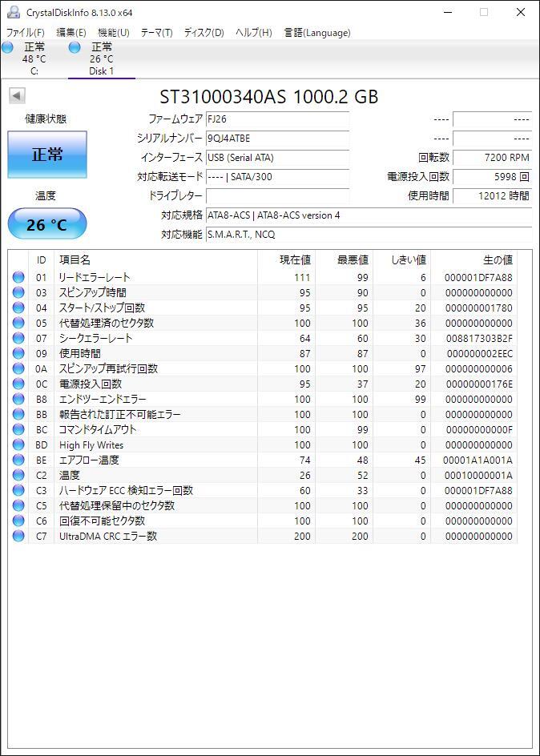Image resolution: width=540 pixels, height=756 pixels.
Task: Click the status icon for ID 09 使用時間 row
Action: (18, 353)
